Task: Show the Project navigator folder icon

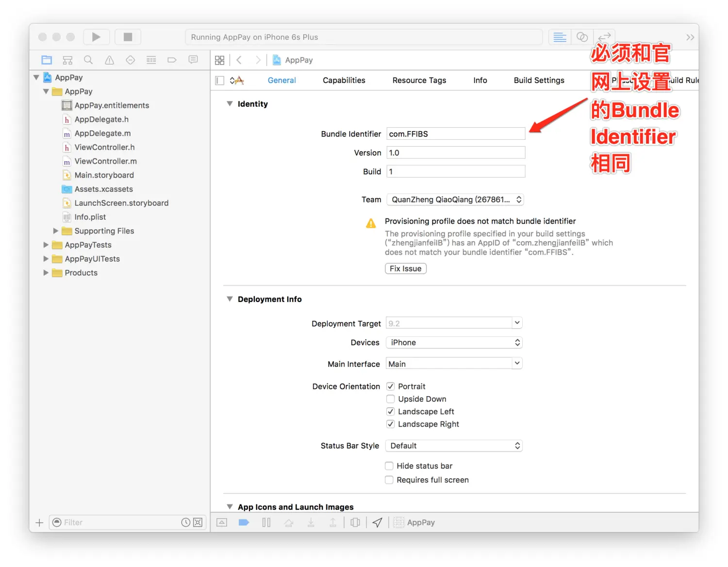Action: 47,60
